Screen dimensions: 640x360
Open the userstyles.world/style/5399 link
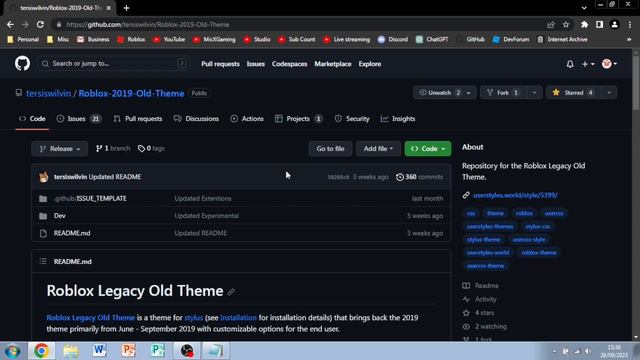(515, 195)
